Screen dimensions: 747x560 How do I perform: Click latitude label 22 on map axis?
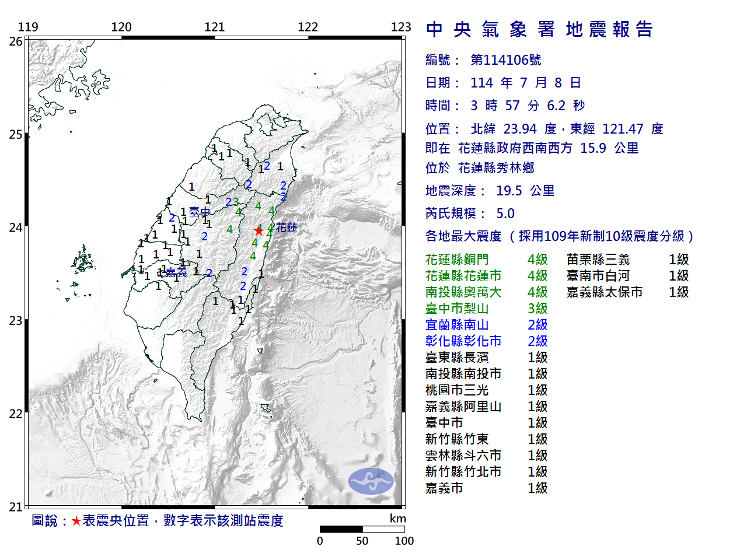[x=16, y=414]
